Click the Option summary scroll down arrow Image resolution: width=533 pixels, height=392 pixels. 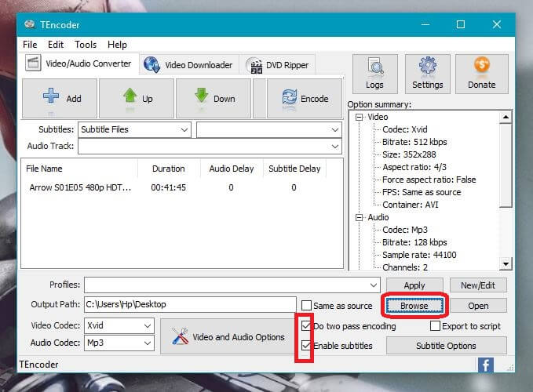(x=506, y=263)
